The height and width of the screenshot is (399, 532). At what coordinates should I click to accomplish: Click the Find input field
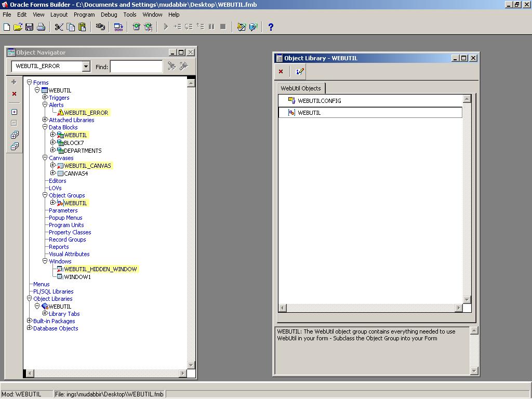[137, 66]
